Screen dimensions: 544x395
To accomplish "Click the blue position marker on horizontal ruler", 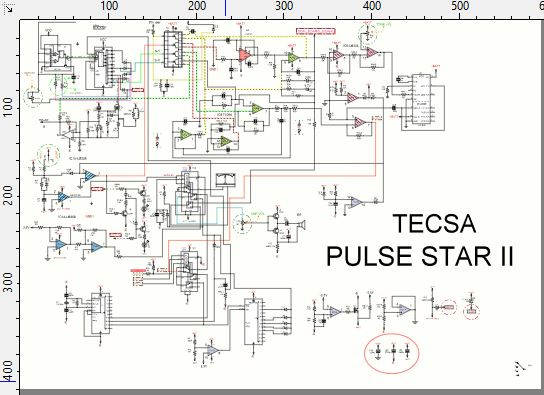I will pyautogui.click(x=226, y=8).
